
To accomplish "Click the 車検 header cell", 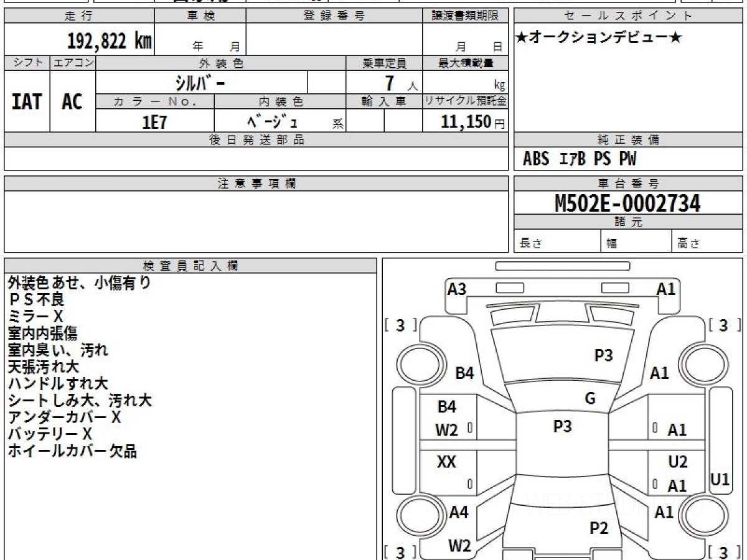I will coord(200,16).
